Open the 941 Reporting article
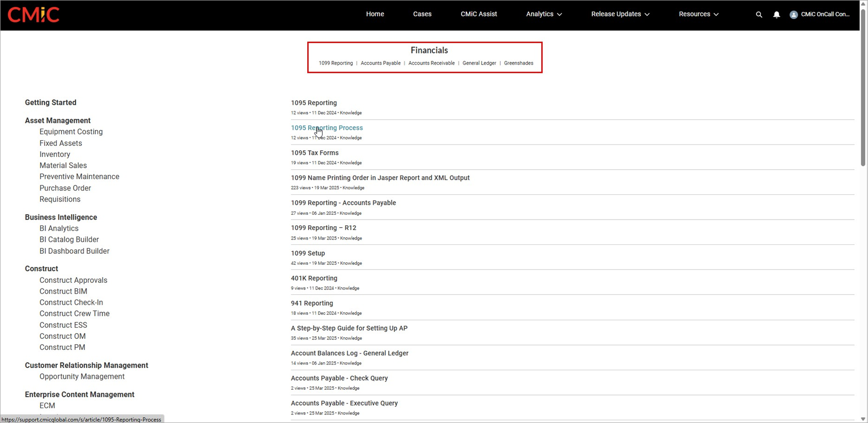868x423 pixels. pyautogui.click(x=312, y=303)
